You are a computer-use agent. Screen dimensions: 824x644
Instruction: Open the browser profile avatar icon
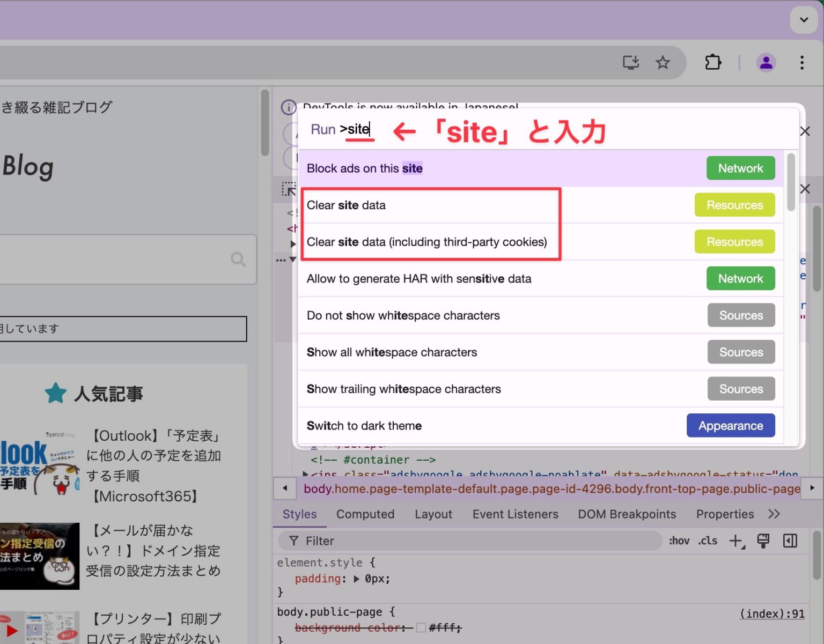coord(766,62)
